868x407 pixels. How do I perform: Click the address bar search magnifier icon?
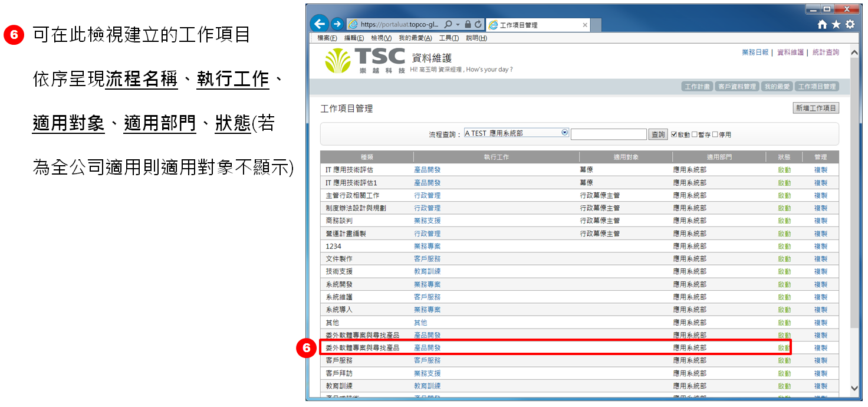(448, 25)
